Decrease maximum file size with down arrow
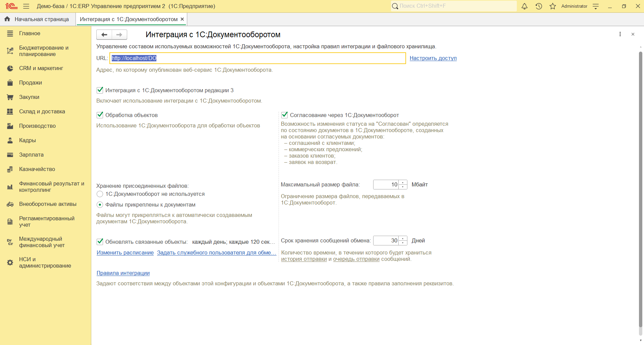The image size is (644, 345). [x=403, y=187]
